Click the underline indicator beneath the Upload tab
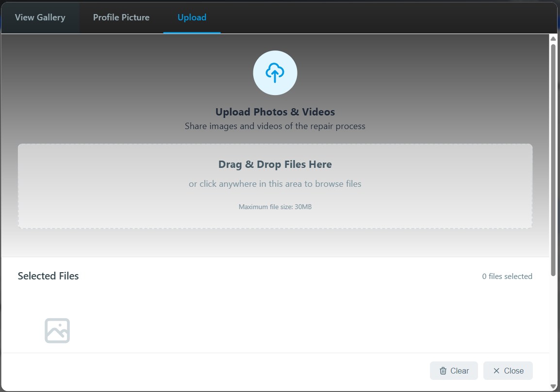560x392 pixels. click(x=192, y=32)
